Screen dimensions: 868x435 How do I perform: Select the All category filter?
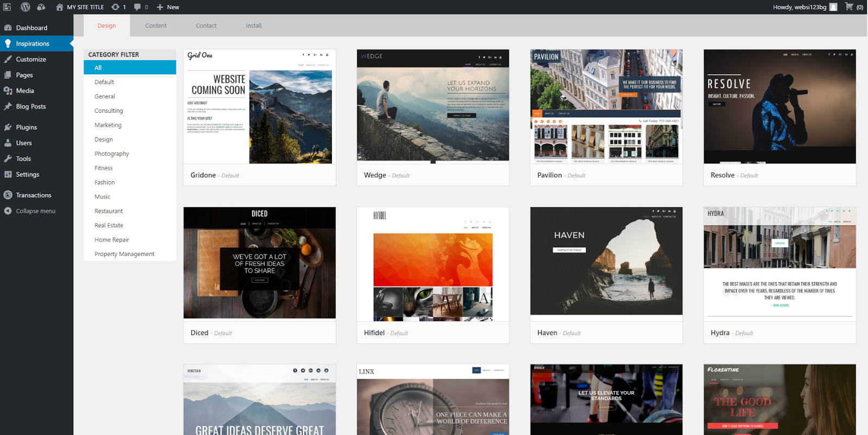click(x=130, y=67)
